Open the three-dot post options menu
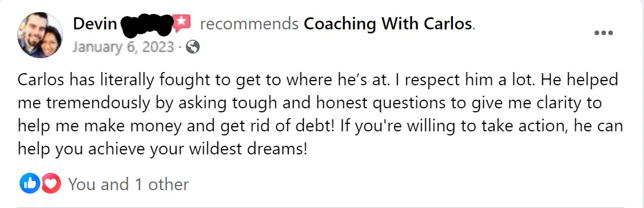Screen dimensions: 644x208 tap(604, 33)
